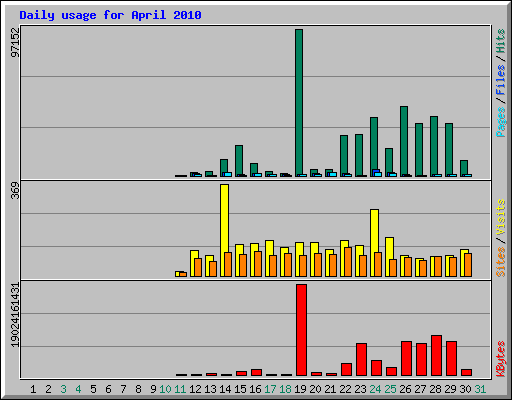Click the green hits bar for day 22
Image resolution: width=512 pixels, height=400 pixels.
[x=344, y=156]
